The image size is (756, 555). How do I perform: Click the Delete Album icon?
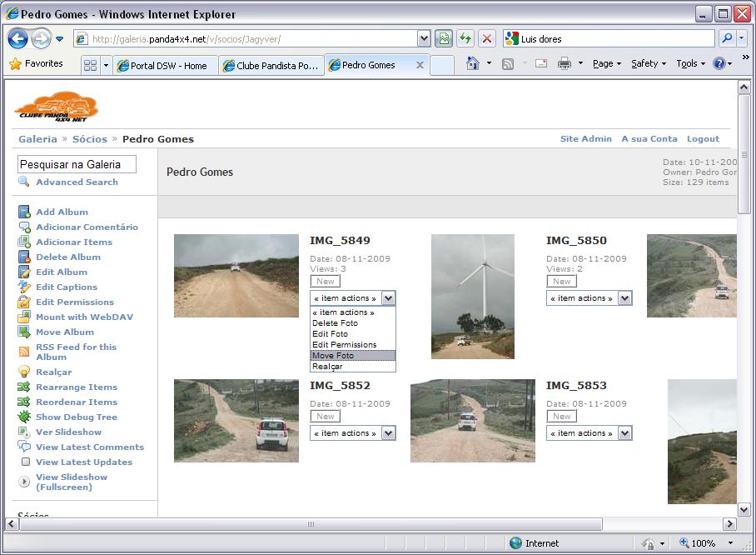point(24,257)
